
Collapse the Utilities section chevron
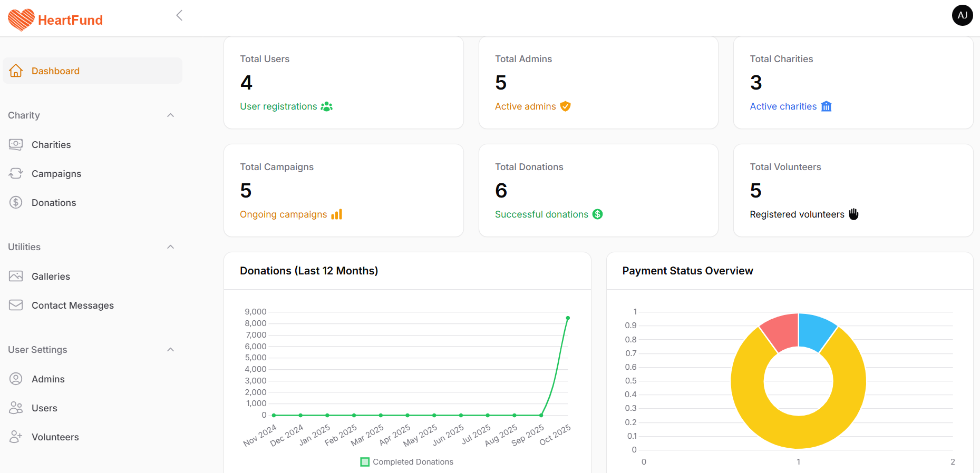[x=170, y=247]
